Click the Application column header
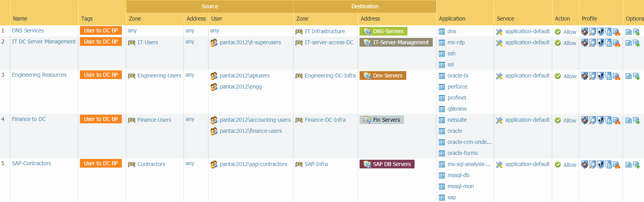Screen dimensions: 644x202 (452, 19)
